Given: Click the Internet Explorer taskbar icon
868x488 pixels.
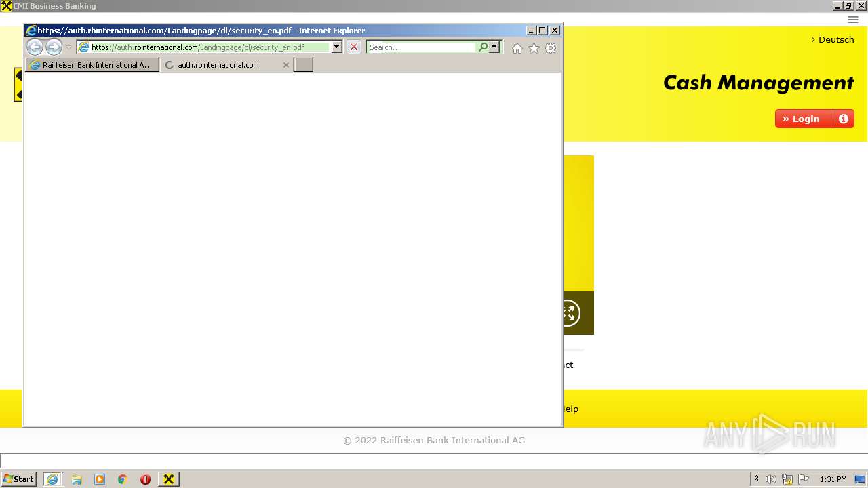Looking at the screenshot, I should tap(52, 479).
